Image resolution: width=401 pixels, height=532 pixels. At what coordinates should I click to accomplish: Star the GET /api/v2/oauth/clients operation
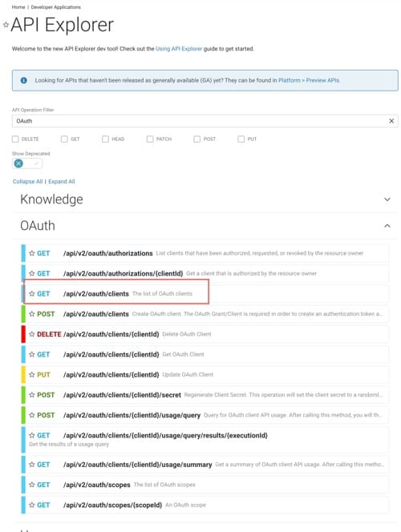(x=32, y=293)
